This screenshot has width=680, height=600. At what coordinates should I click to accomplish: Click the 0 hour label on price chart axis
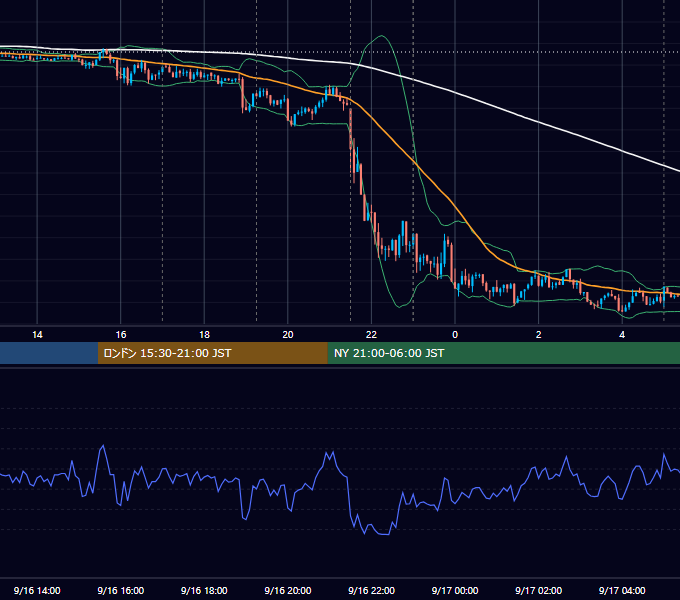click(455, 335)
